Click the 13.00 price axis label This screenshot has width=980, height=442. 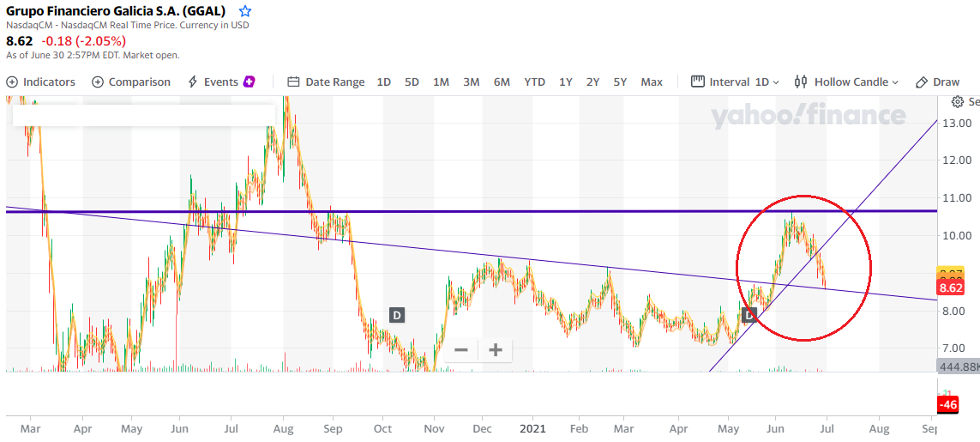point(957,123)
